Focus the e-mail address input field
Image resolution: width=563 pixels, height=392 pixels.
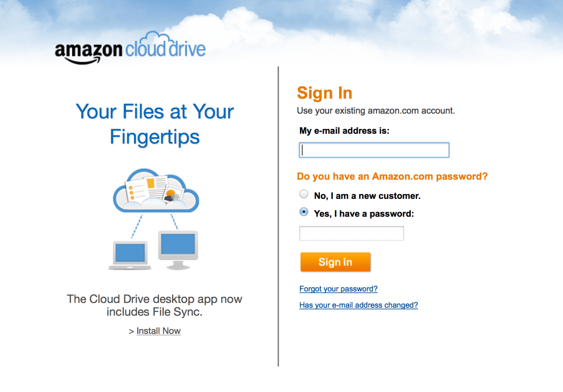(374, 150)
